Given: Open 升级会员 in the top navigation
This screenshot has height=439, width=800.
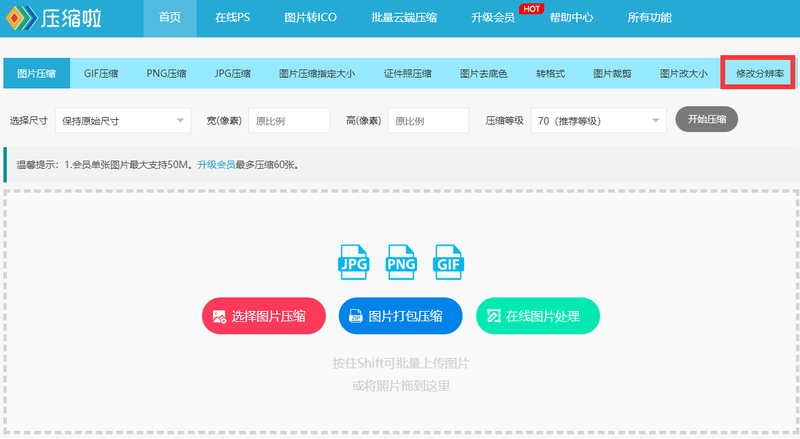Looking at the screenshot, I should click(x=493, y=18).
